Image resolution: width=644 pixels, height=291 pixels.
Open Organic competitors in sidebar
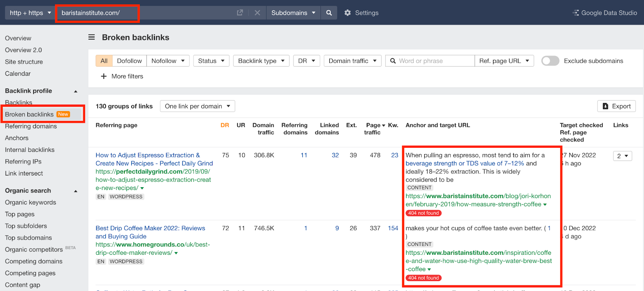(x=34, y=250)
